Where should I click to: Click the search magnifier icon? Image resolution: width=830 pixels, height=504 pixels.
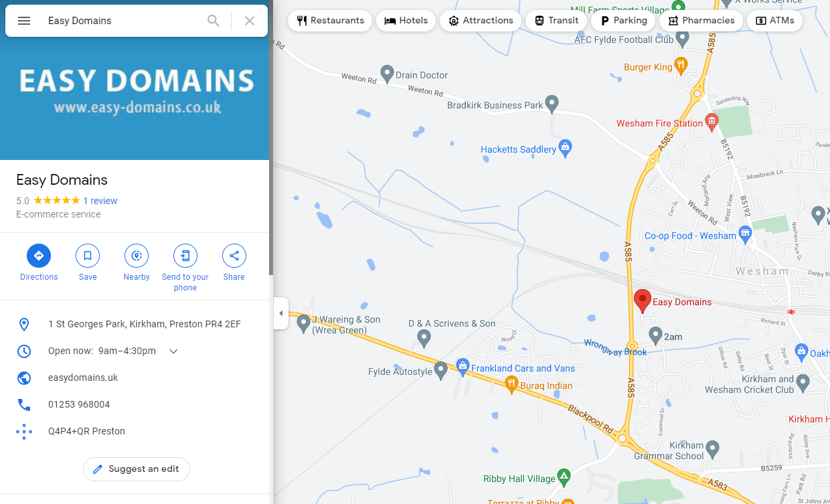click(214, 21)
